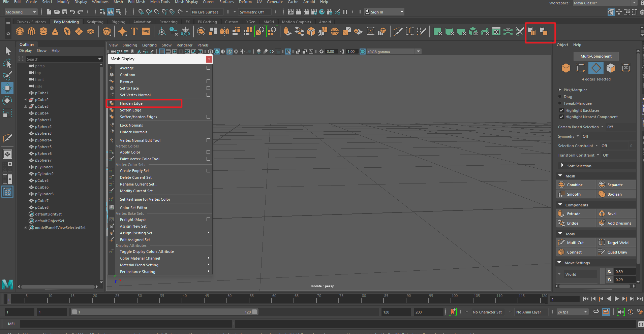
Task: Open the sRGB gamma view transform dropdown
Action: click(x=394, y=52)
